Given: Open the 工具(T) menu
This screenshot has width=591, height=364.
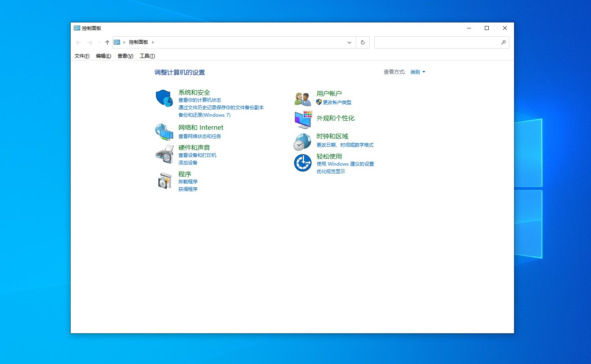Looking at the screenshot, I should tap(147, 56).
